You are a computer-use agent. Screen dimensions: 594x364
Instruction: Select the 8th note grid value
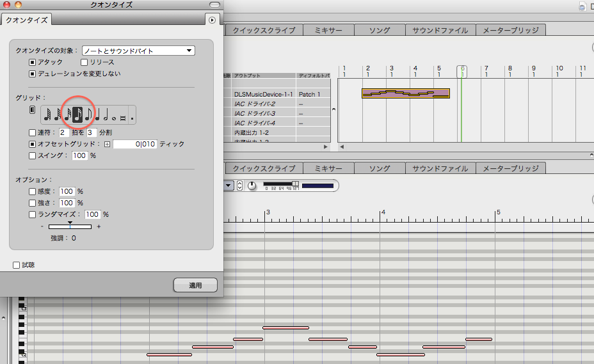(88, 115)
